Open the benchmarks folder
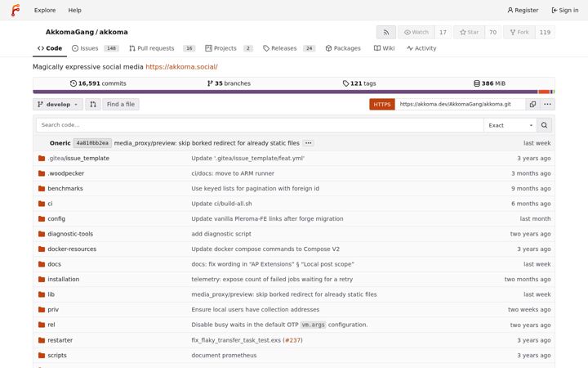 tap(65, 189)
